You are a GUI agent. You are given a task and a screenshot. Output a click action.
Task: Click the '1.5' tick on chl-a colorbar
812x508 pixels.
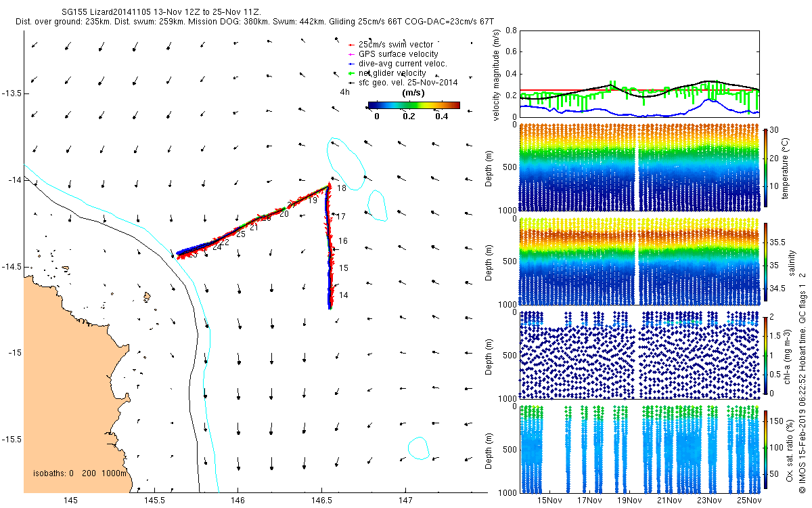(776, 335)
